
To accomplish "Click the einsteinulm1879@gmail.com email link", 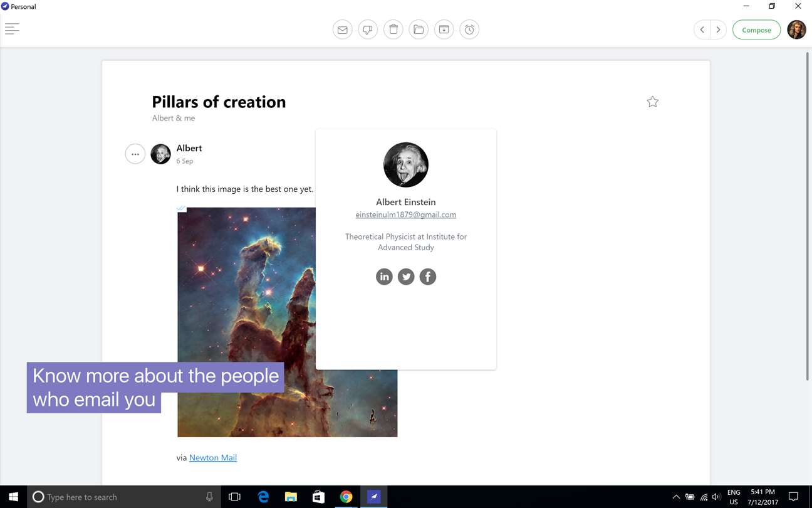I will pos(406,214).
